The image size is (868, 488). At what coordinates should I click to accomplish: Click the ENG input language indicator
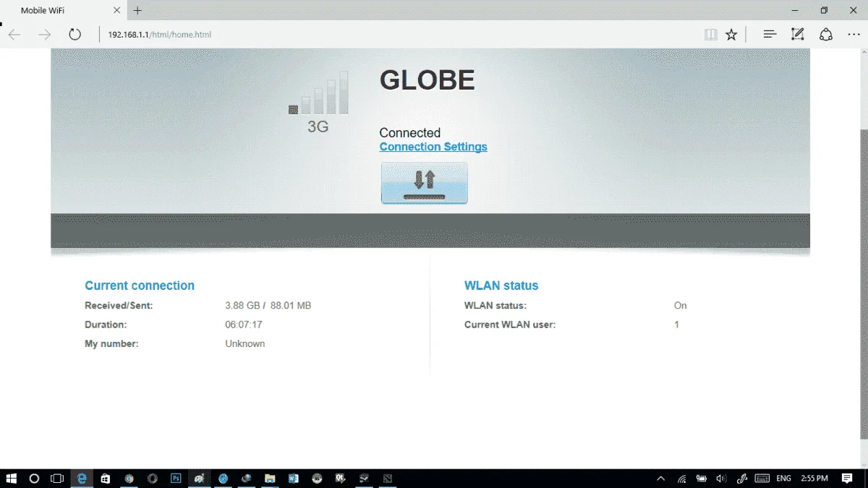coord(783,479)
